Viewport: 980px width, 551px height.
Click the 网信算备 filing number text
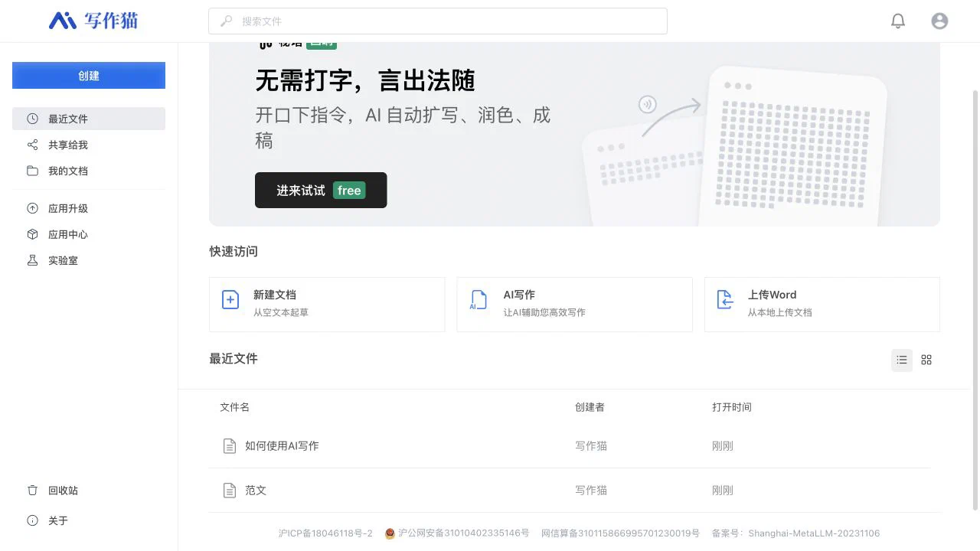621,533
